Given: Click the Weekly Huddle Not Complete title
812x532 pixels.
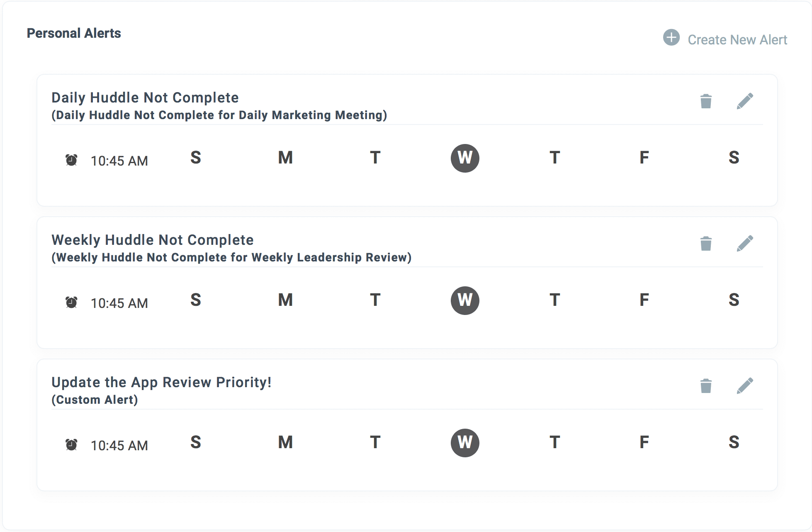Looking at the screenshot, I should [x=152, y=240].
